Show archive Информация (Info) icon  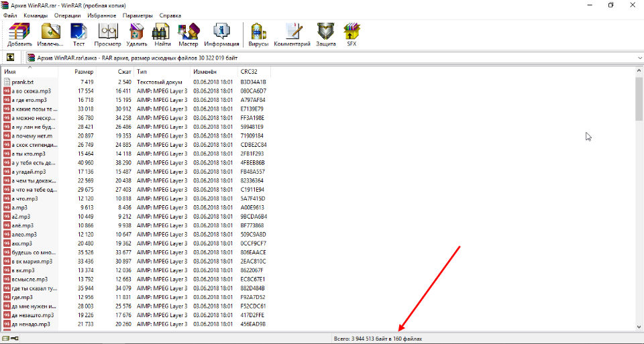tap(221, 34)
